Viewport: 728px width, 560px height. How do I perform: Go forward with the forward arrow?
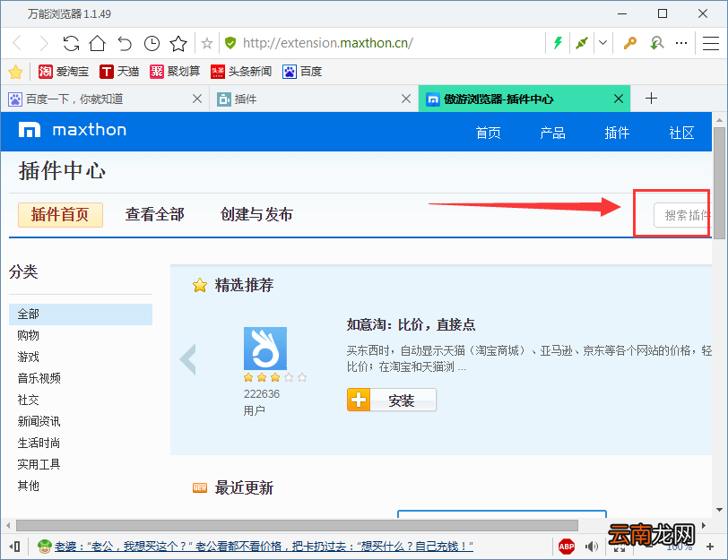pyautogui.click(x=44, y=43)
